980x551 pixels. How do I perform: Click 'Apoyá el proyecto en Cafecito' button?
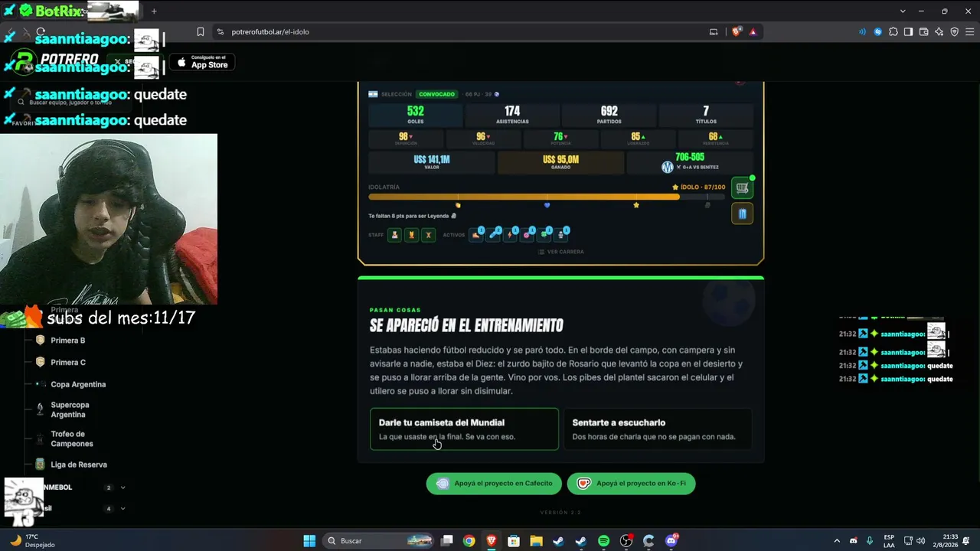[x=494, y=484]
